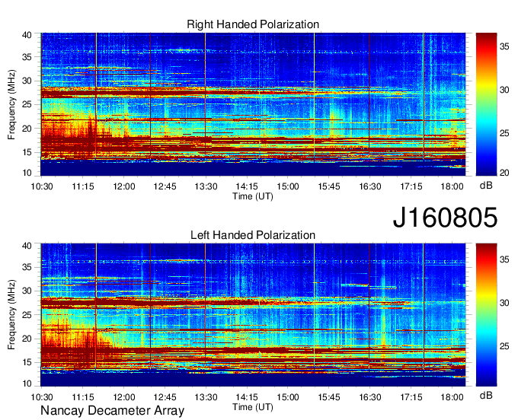Screen dimensions: 518x420
Task: Click the 18:00 time tick on Right Handed plot
Action: coord(452,186)
